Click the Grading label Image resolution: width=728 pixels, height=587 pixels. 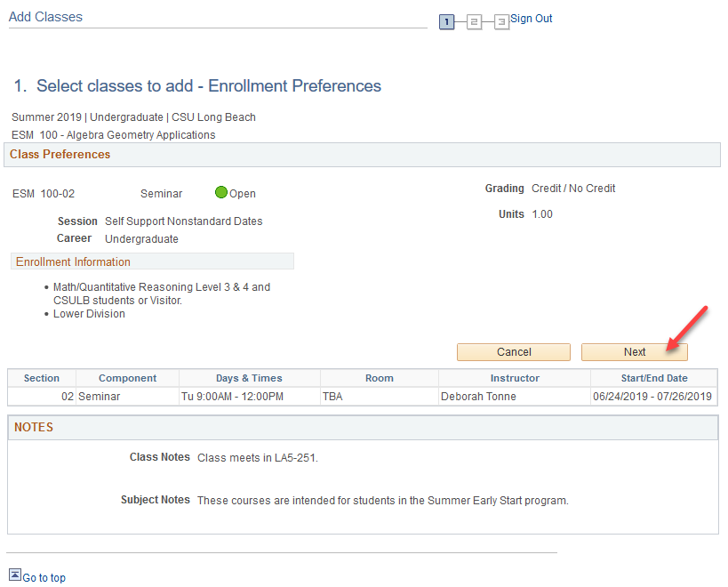[504, 189]
